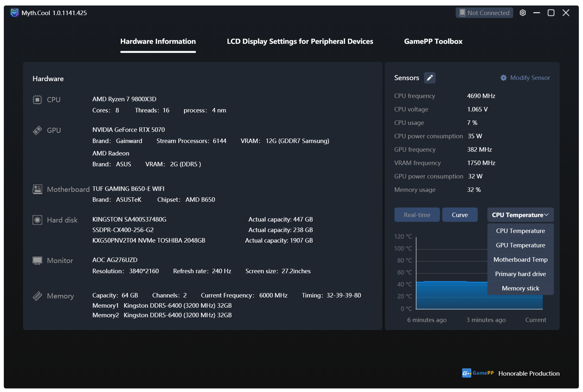
Task: Maximize the Myth.Cool window
Action: coord(551,13)
